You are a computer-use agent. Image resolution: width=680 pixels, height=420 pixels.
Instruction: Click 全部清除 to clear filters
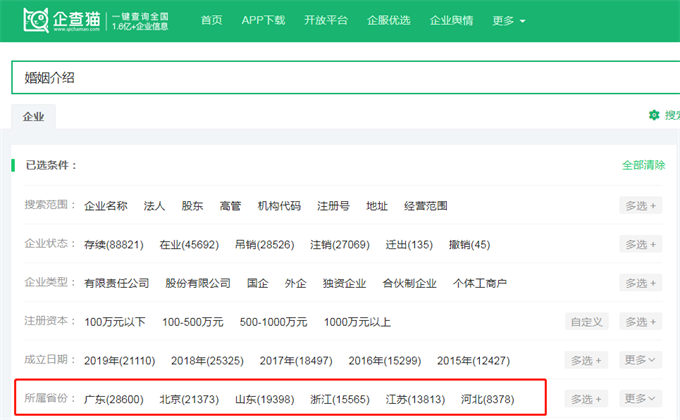643,165
